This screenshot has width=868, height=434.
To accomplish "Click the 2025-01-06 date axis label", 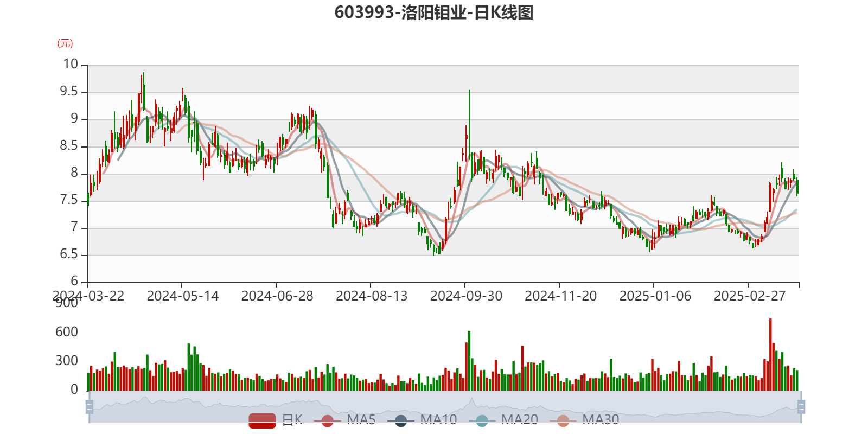I will point(655,296).
